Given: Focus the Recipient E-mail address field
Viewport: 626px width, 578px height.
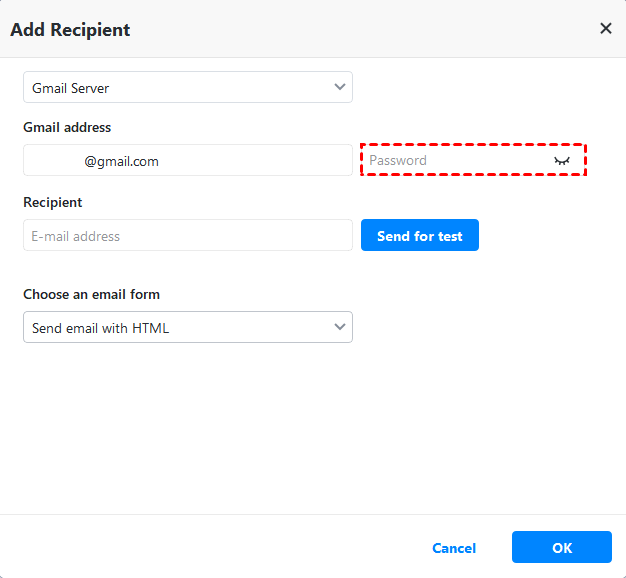Looking at the screenshot, I should tap(187, 236).
